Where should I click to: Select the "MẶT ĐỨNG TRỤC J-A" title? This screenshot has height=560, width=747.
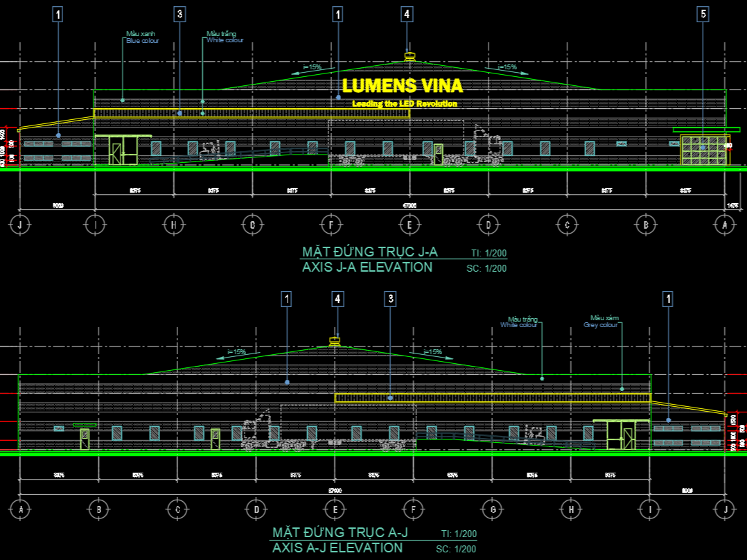click(370, 252)
